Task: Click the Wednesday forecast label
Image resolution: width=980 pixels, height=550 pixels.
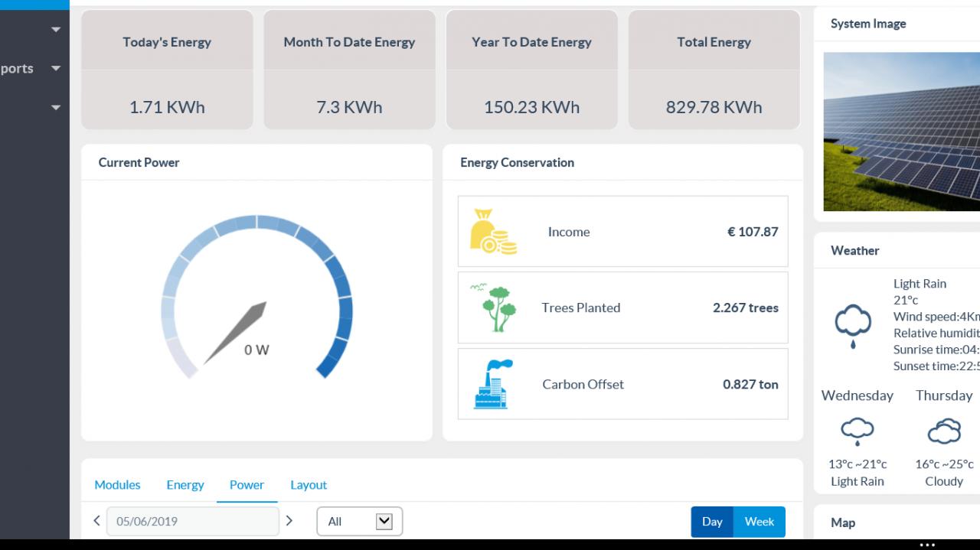Action: point(857,395)
